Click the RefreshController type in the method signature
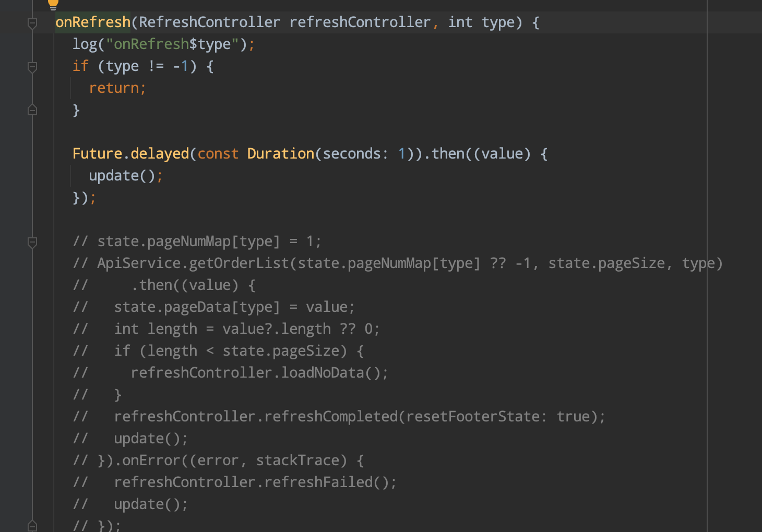Image resolution: width=762 pixels, height=532 pixels. point(211,22)
